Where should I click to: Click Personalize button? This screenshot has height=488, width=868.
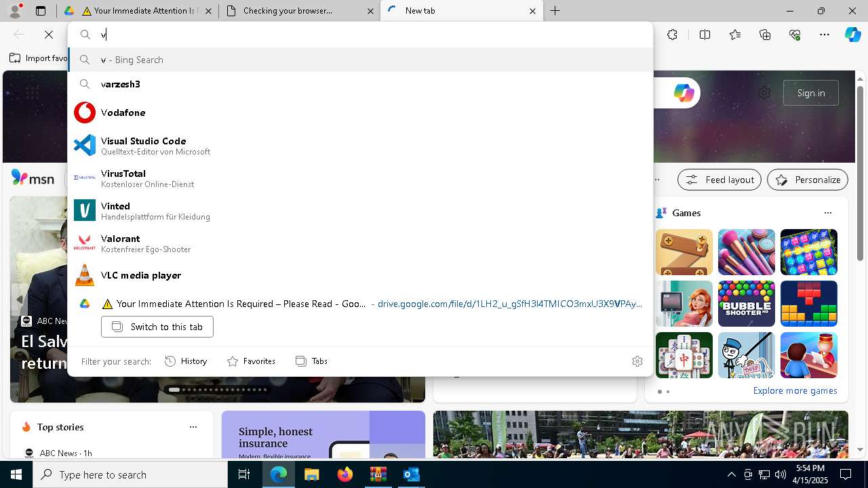tap(808, 180)
